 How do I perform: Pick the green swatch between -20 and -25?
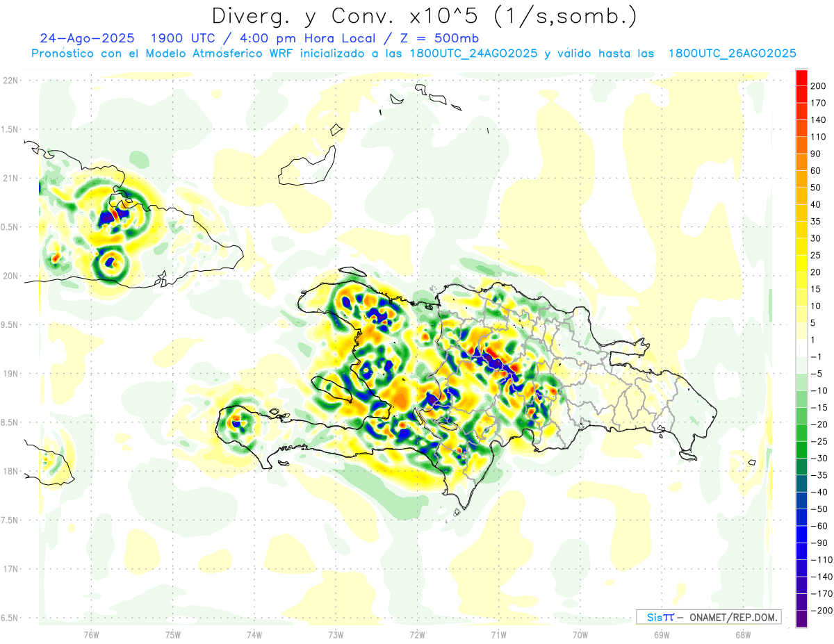801,433
